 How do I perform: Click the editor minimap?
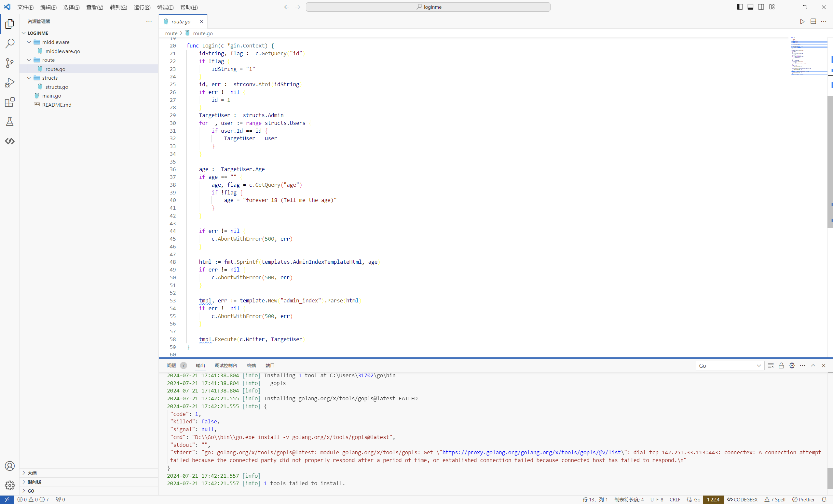click(809, 56)
